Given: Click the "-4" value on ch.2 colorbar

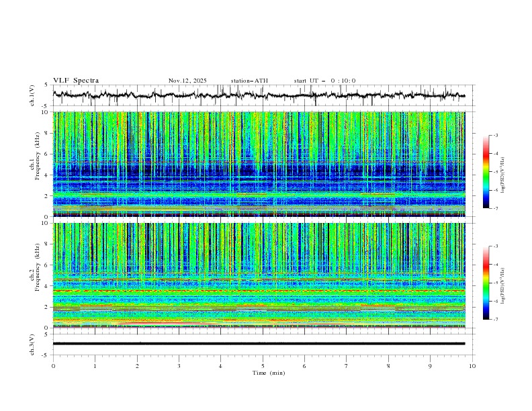Looking at the screenshot, I should click(496, 265).
